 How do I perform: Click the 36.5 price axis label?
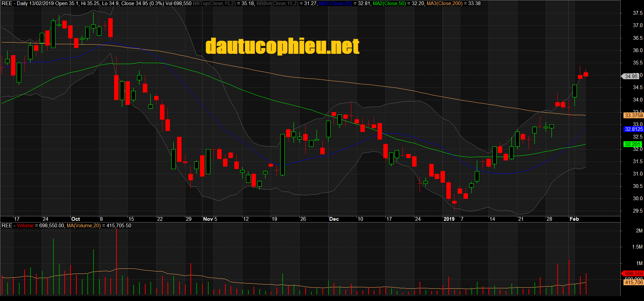point(637,38)
